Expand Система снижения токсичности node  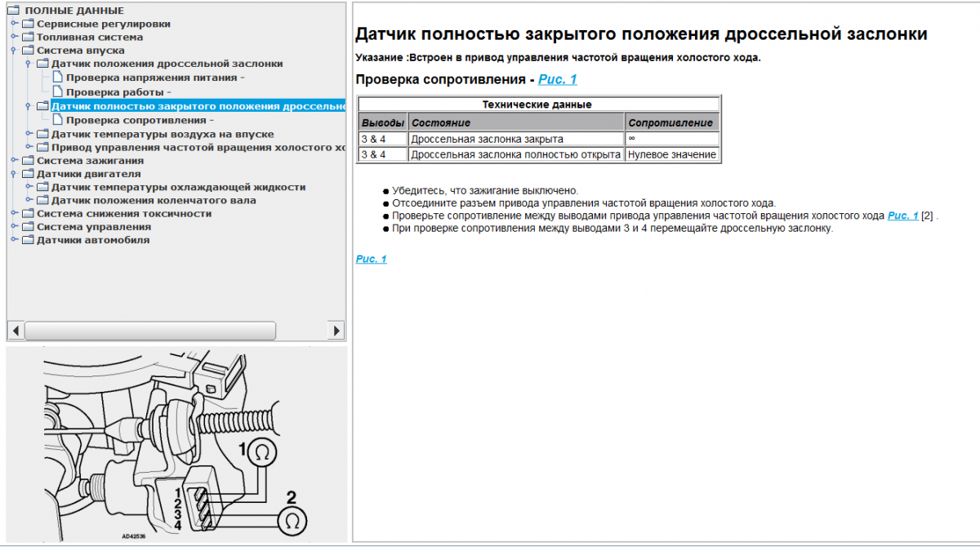click(13, 214)
